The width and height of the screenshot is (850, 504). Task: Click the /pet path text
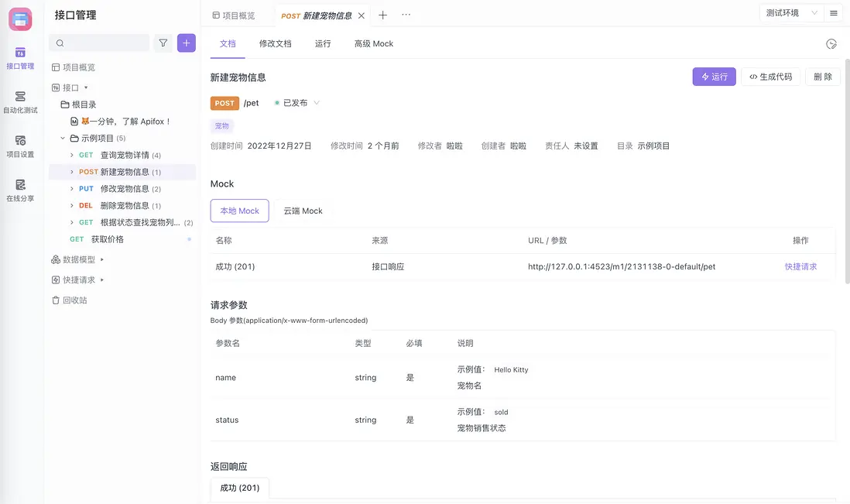251,103
